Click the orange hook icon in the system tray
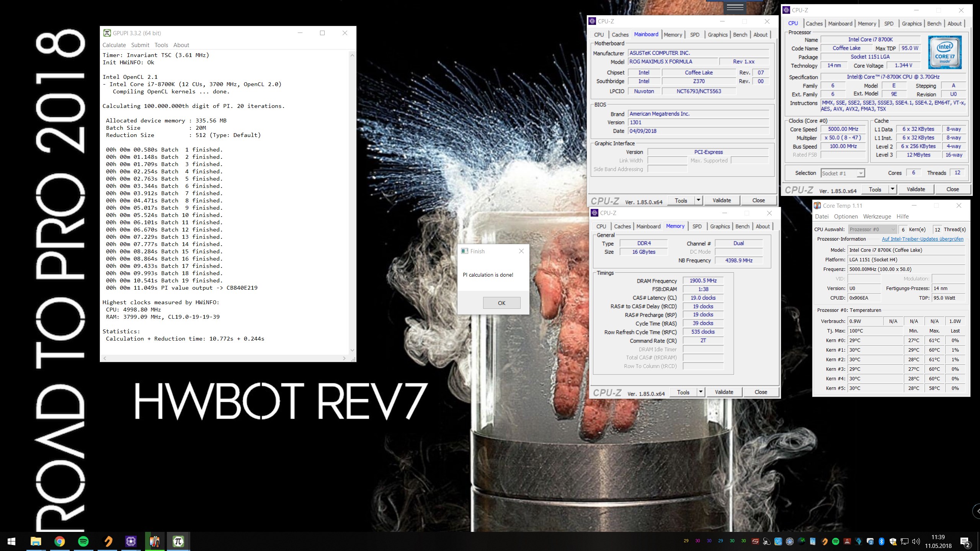The image size is (980, 551). click(x=824, y=541)
